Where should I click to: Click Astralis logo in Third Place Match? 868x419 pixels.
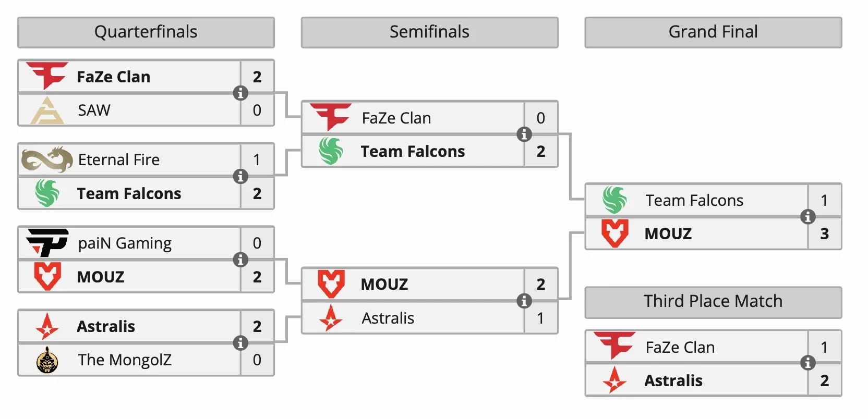tap(614, 380)
